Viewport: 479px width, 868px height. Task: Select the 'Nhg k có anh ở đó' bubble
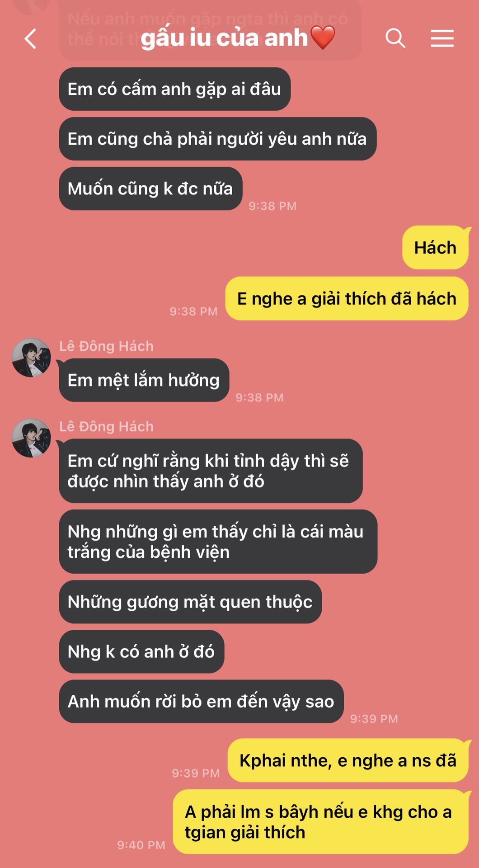pos(141,652)
